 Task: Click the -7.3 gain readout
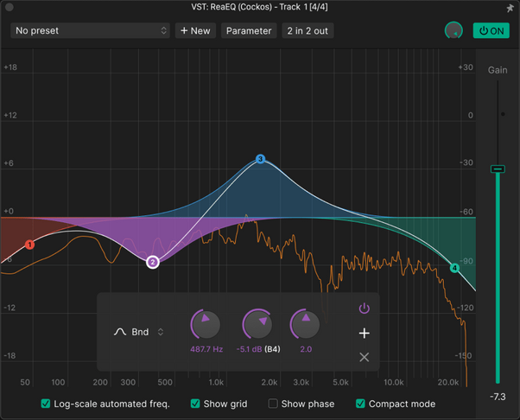[x=498, y=397]
